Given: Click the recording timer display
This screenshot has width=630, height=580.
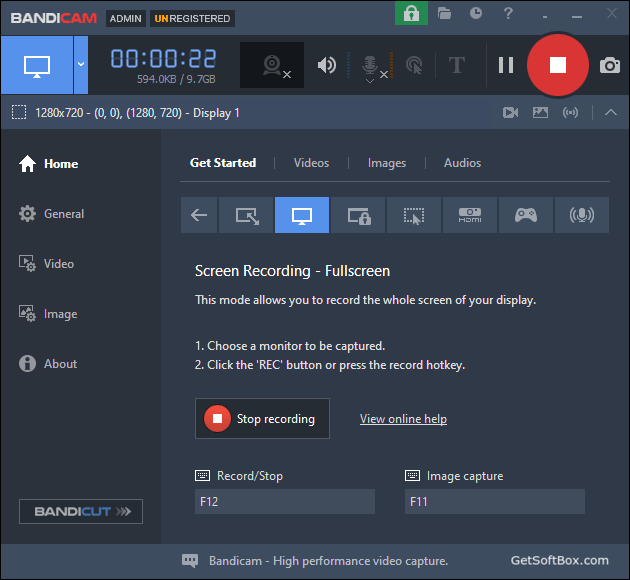Looking at the screenshot, I should point(163,59).
